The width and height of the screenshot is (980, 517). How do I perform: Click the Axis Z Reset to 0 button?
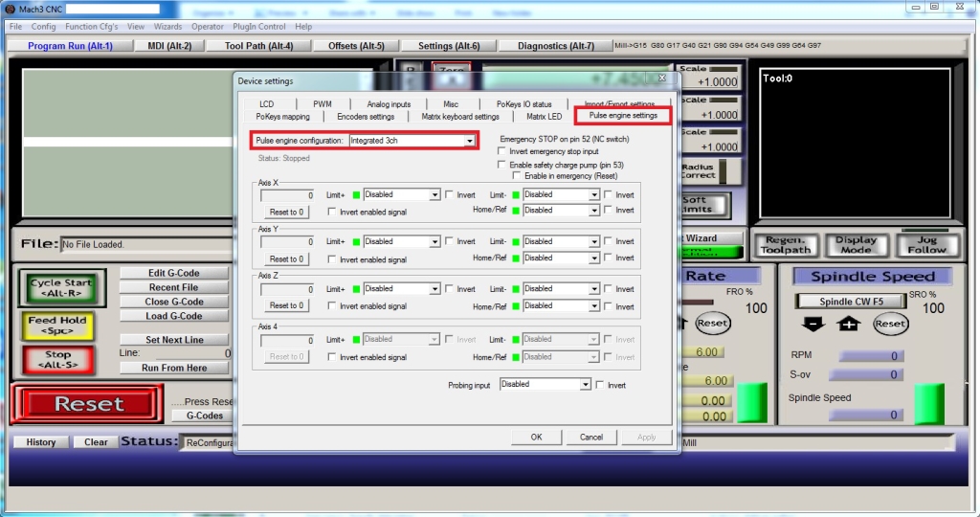pyautogui.click(x=286, y=305)
